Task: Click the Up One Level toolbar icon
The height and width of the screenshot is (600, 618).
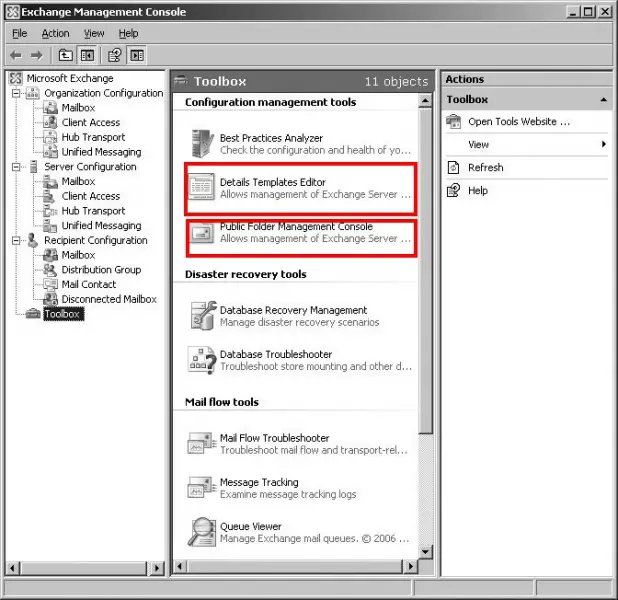Action: pyautogui.click(x=65, y=55)
